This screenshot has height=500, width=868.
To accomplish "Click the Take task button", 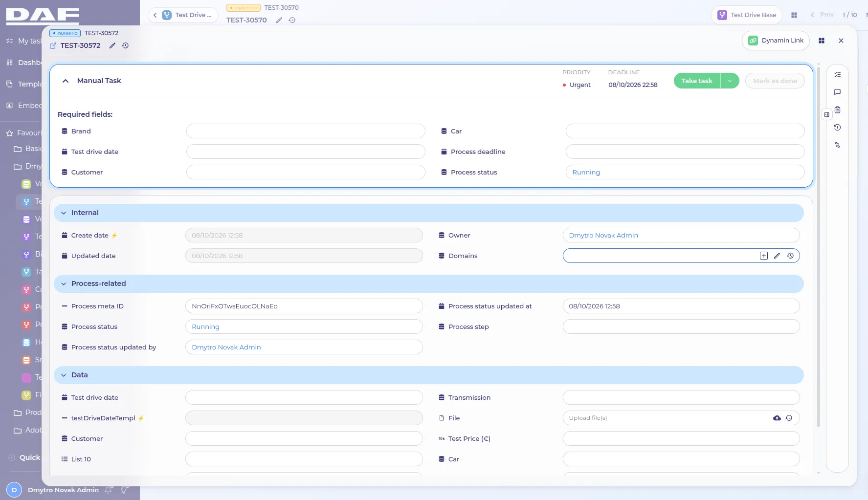I will click(x=697, y=81).
